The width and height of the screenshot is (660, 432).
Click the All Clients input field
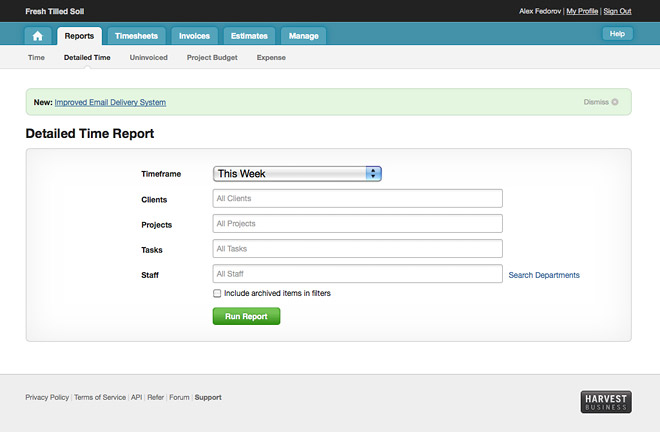357,198
